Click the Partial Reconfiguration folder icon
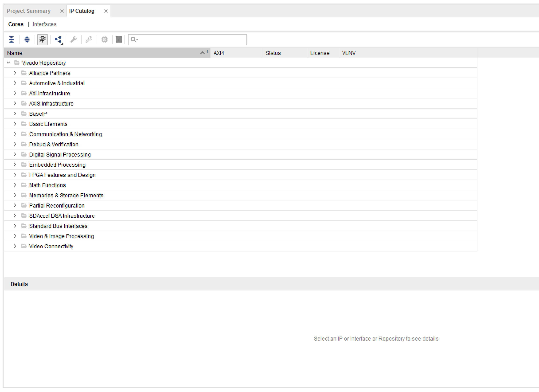This screenshot has width=539, height=392. (x=24, y=205)
